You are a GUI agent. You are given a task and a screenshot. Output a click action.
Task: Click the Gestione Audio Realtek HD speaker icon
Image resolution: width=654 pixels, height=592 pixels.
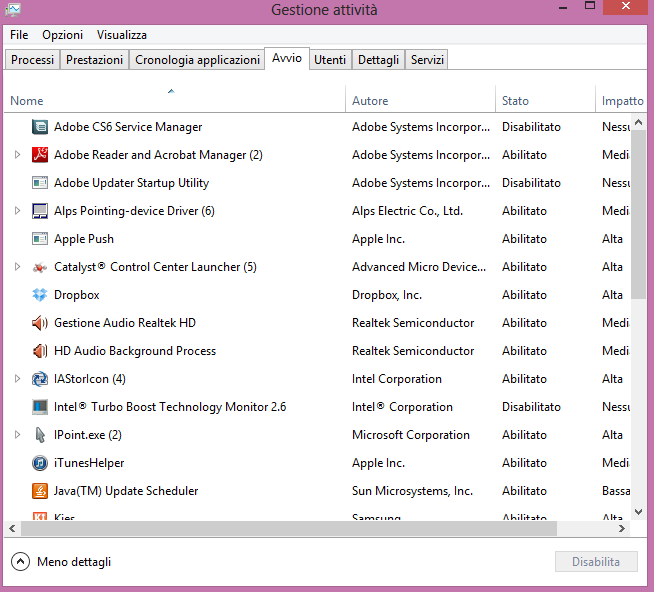(x=40, y=323)
